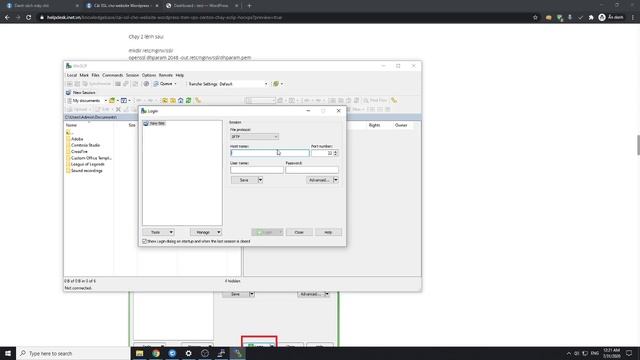
Task: Click the Help button in Login dialog
Action: 328,232
